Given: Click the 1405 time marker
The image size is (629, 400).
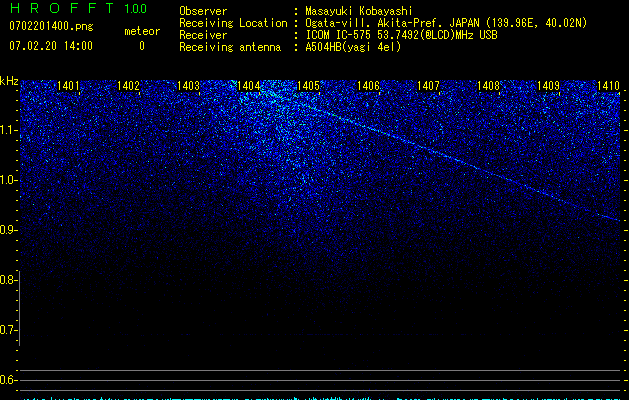Looking at the screenshot, I should coord(308,85).
